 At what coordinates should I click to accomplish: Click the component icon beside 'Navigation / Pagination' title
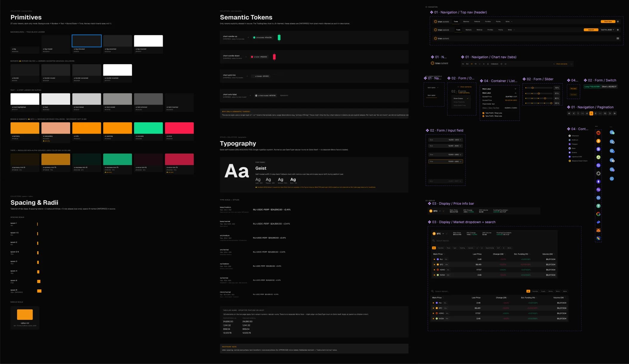coord(568,107)
